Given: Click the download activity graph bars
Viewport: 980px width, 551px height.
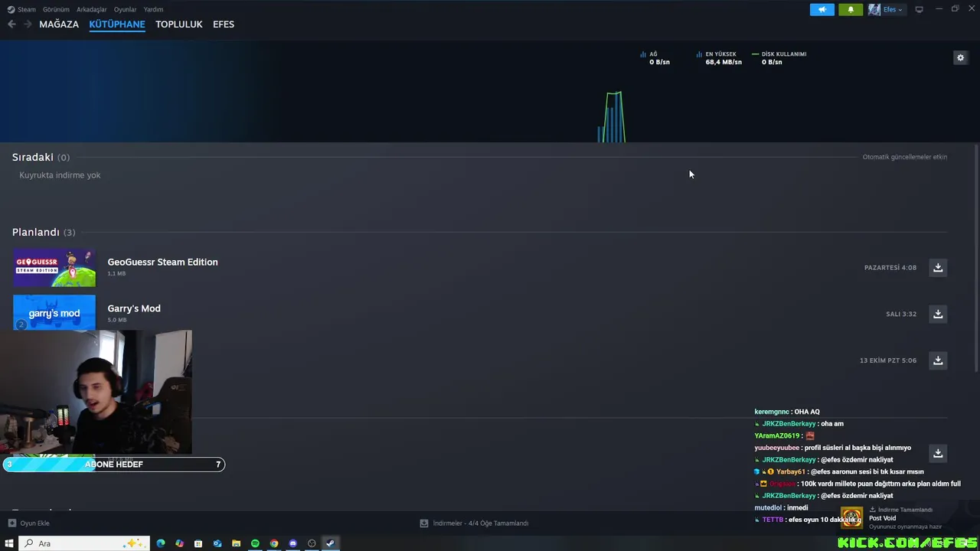Looking at the screenshot, I should (612, 117).
